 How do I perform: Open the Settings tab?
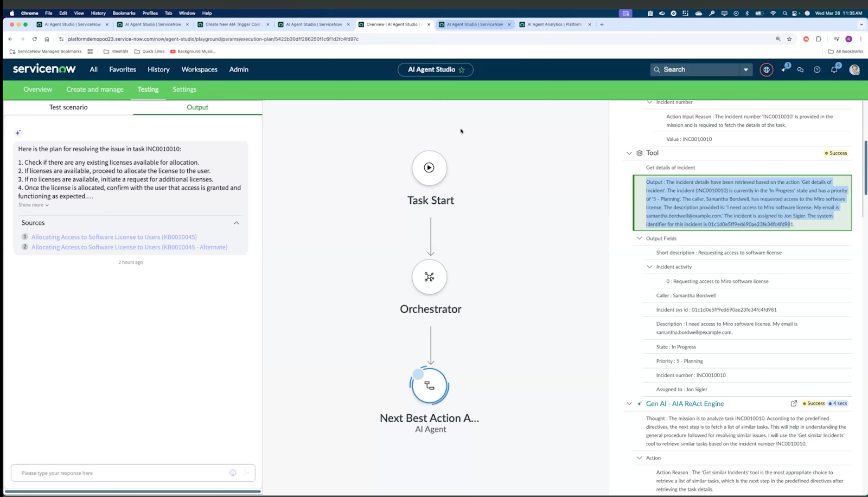pos(184,89)
